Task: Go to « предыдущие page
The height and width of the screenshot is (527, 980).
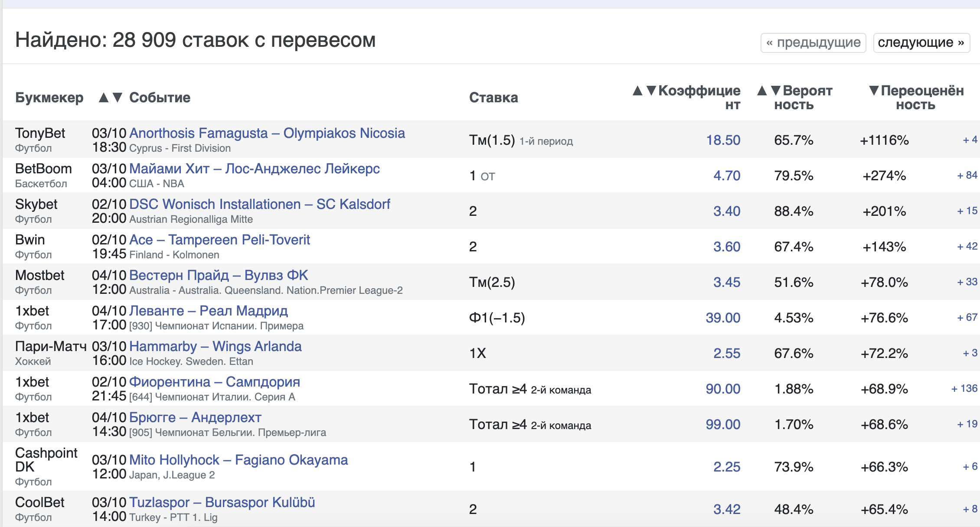Action: click(813, 42)
